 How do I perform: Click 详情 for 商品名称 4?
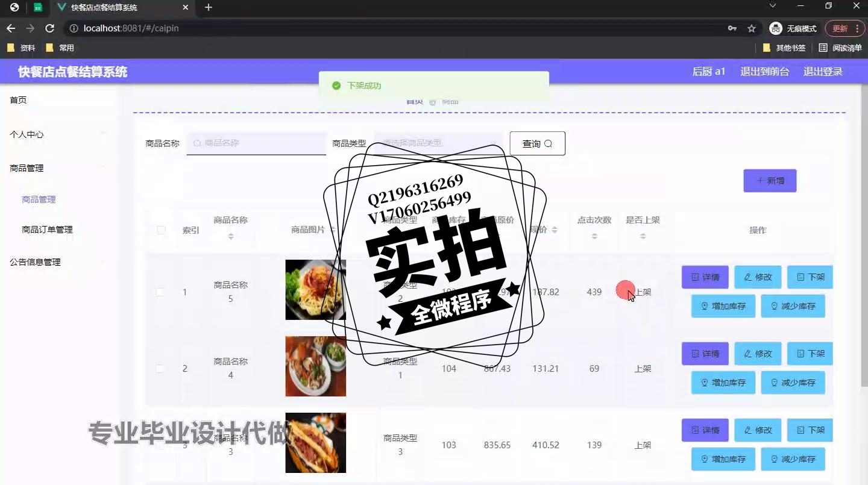click(x=705, y=354)
